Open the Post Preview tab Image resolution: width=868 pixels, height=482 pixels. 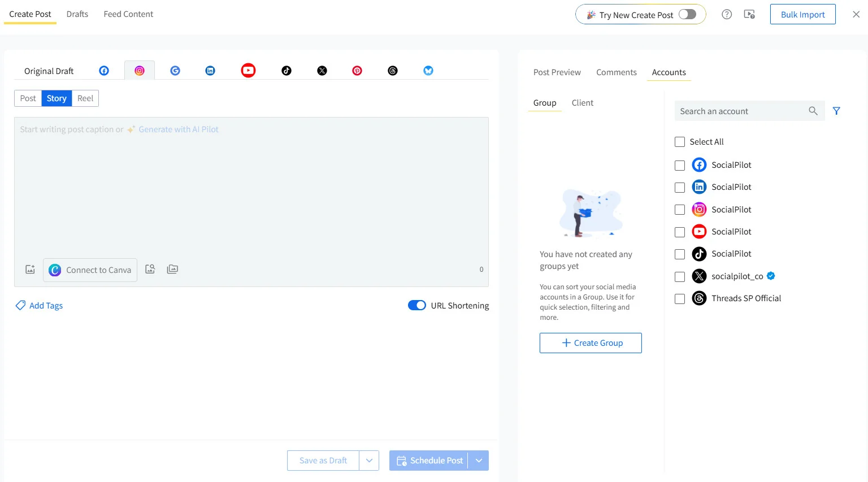pos(557,72)
